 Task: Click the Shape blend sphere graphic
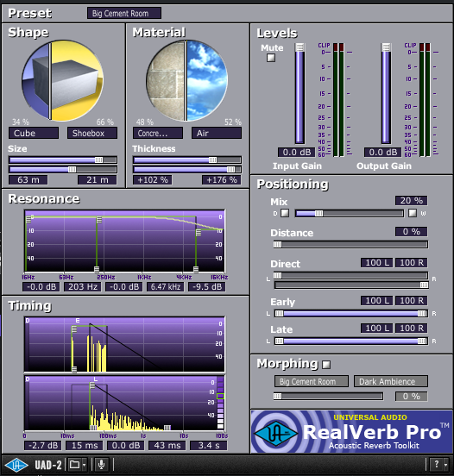[63, 80]
